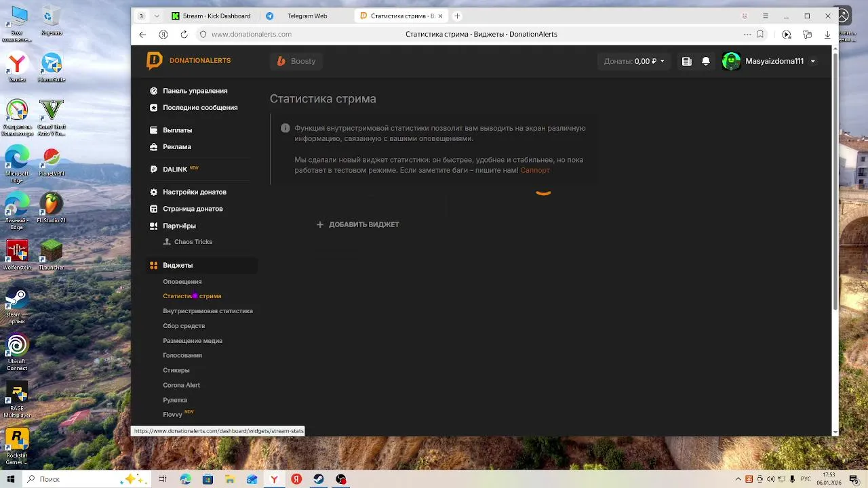Viewport: 868px width, 488px height.
Task: Open the Steam desktop shortcut
Action: [17, 304]
